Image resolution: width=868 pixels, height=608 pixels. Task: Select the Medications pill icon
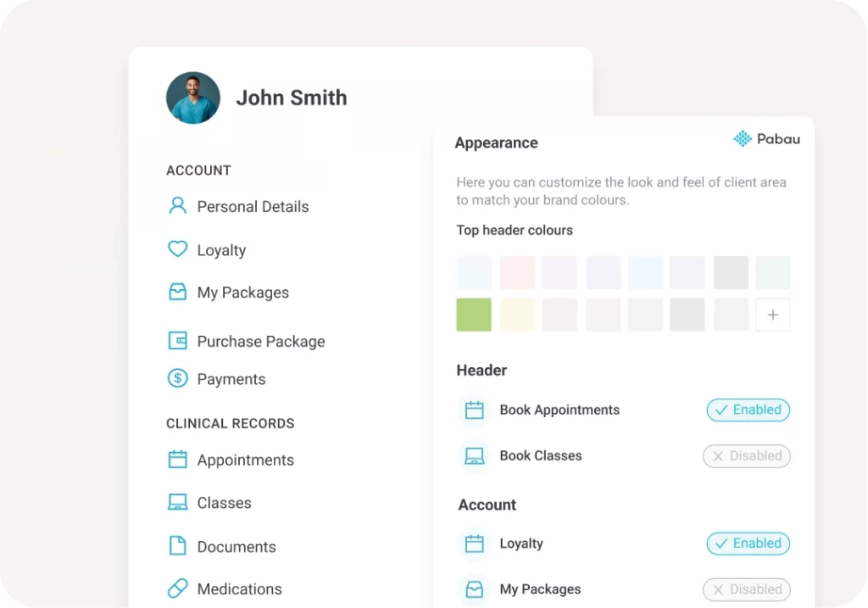click(x=177, y=588)
